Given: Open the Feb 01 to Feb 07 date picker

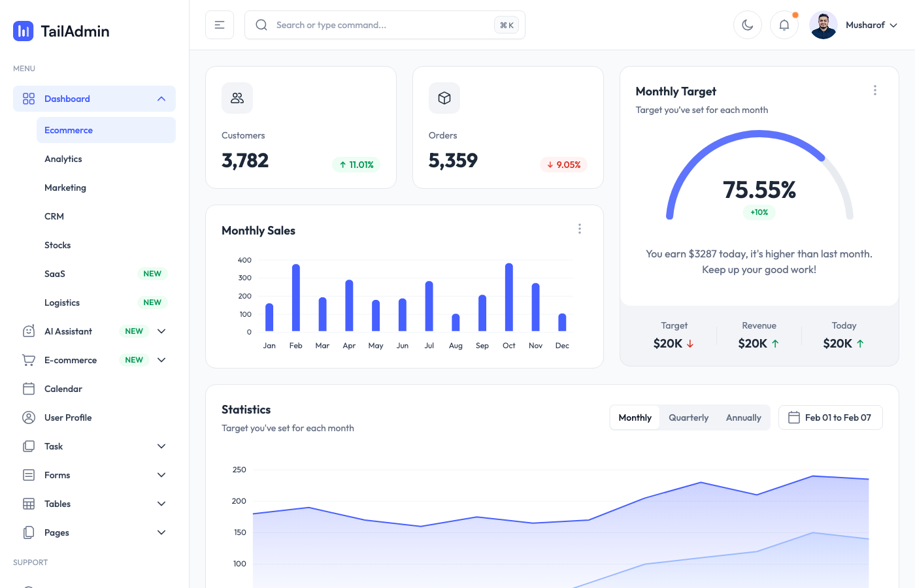Looking at the screenshot, I should point(830,417).
